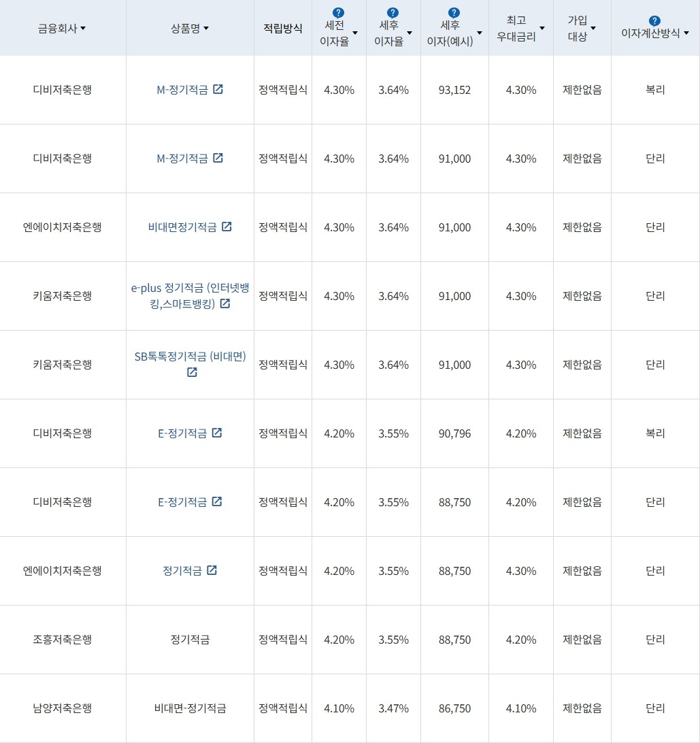Sort the table by 금융회사 column
Image resolution: width=700 pixels, height=743 pixels.
tap(83, 29)
